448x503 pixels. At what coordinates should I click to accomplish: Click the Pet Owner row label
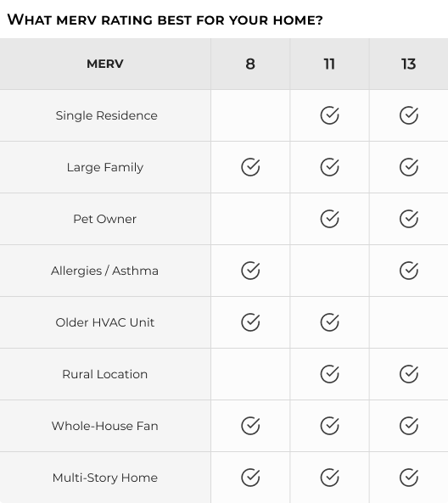click(105, 219)
